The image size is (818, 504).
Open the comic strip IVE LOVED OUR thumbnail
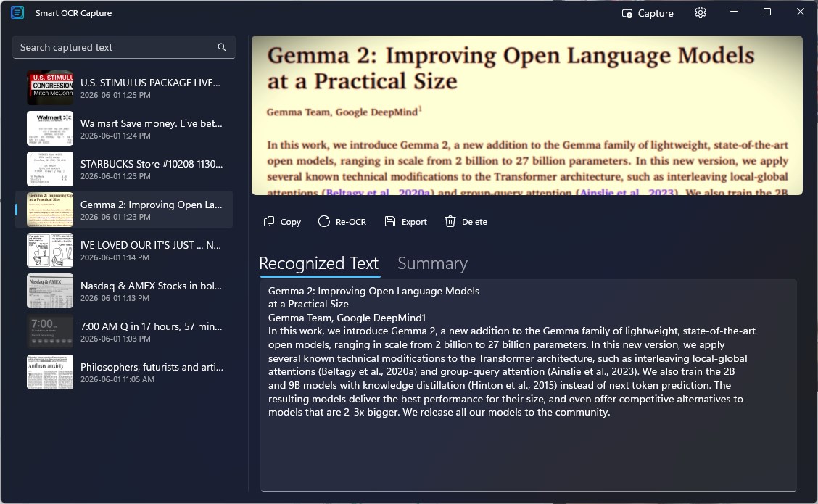click(50, 250)
